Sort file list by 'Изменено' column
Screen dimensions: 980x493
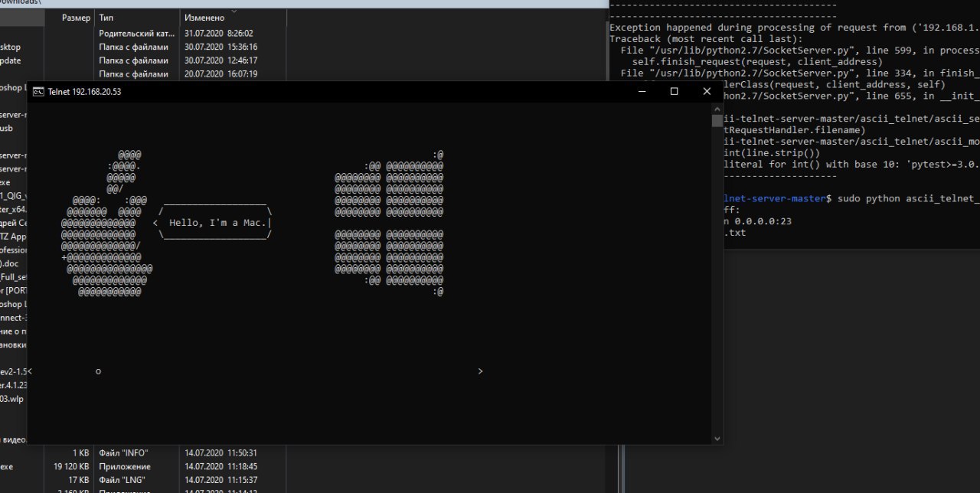click(x=234, y=18)
